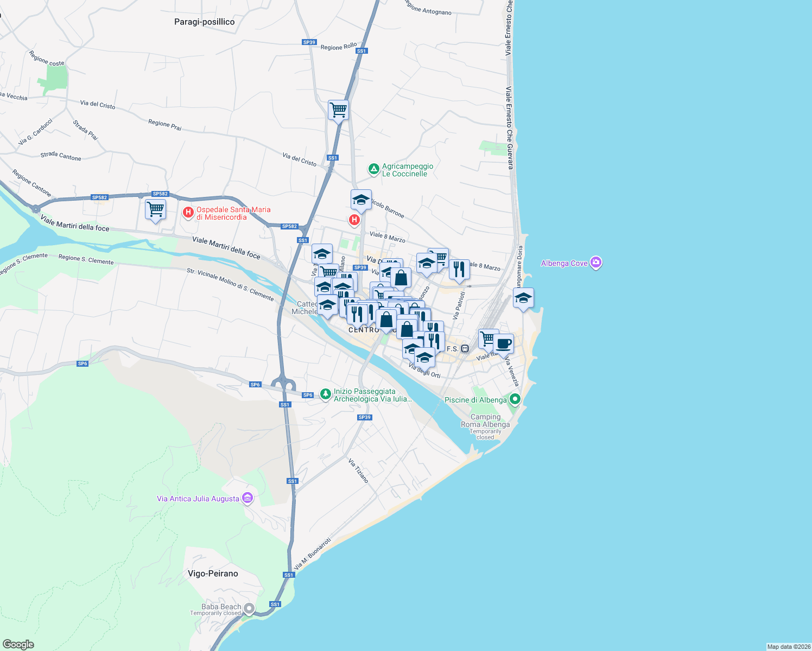Click the coffee cup marker near the F.S. station
Viewport: 812px width, 651px height.
pos(505,343)
